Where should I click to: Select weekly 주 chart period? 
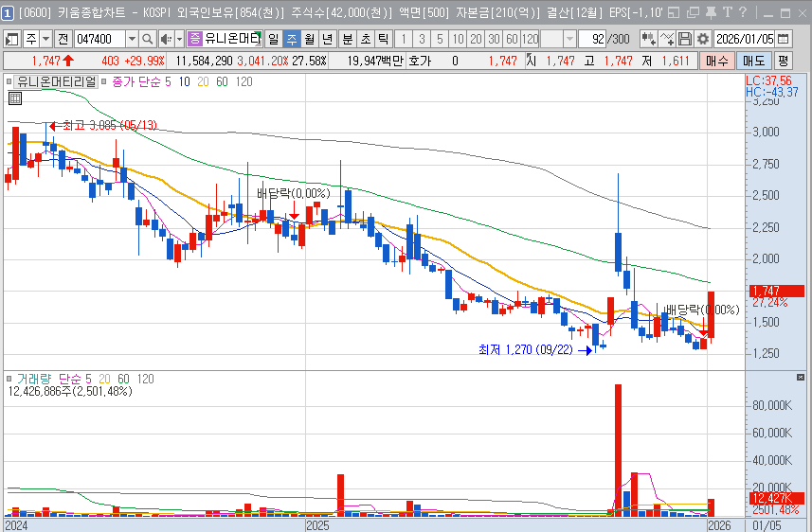(292, 39)
